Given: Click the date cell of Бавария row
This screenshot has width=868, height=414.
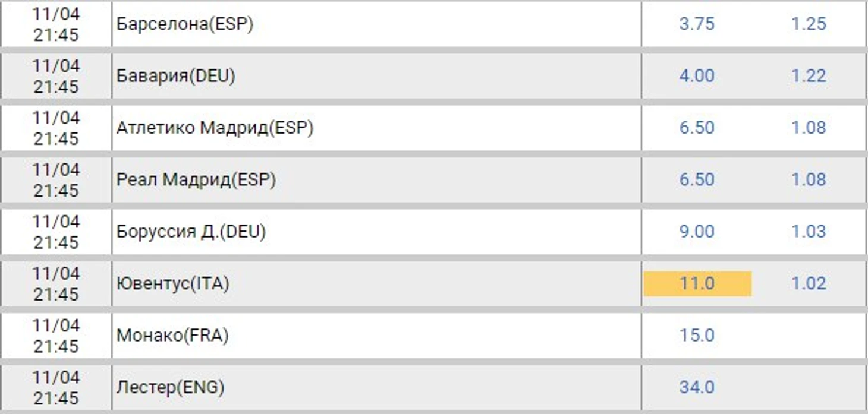Looking at the screenshot, I should coord(56,76).
